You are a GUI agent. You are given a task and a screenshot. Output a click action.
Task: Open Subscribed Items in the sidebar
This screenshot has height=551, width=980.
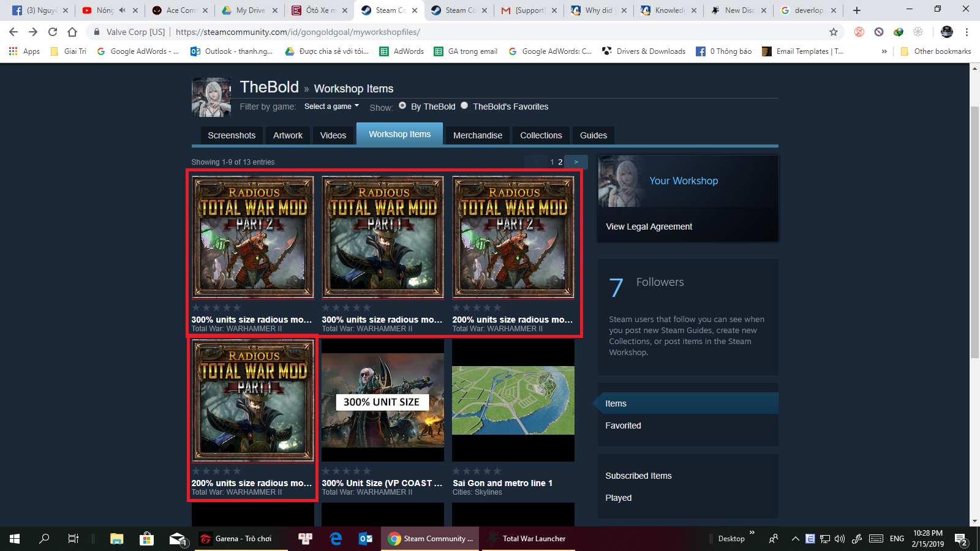pyautogui.click(x=639, y=476)
